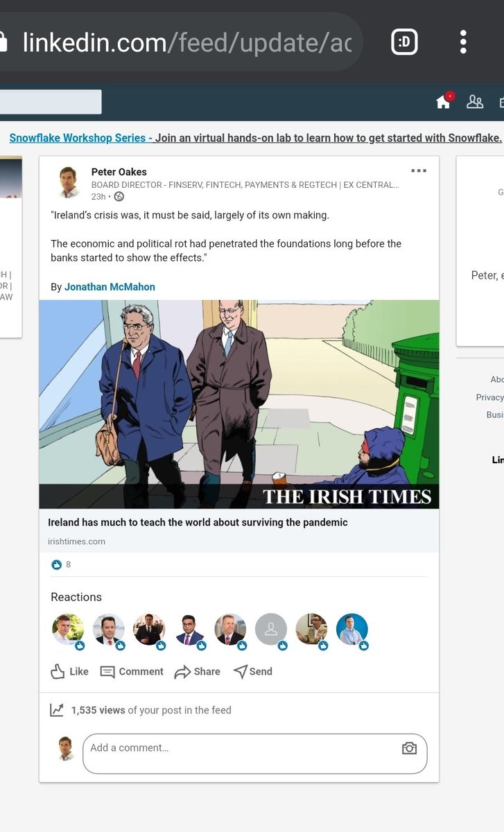Image resolution: width=504 pixels, height=832 pixels.
Task: Click the irishtimes.com source text
Action: point(76,541)
